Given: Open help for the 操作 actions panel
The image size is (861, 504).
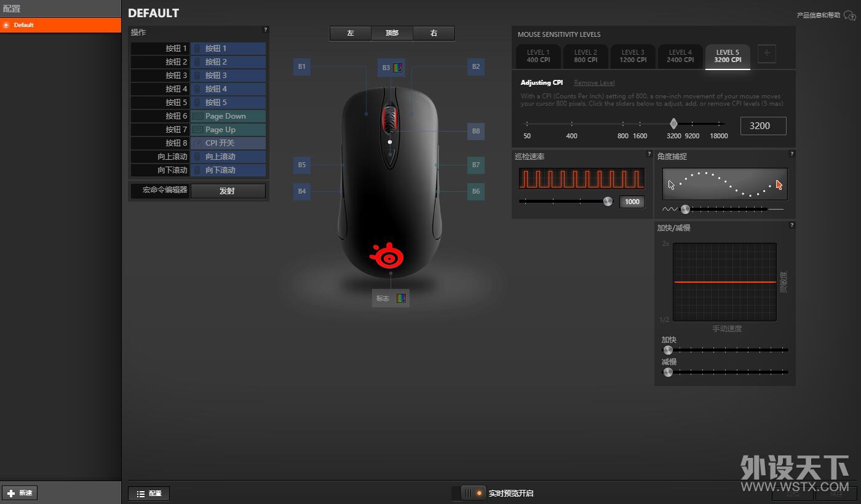Looking at the screenshot, I should [x=266, y=29].
